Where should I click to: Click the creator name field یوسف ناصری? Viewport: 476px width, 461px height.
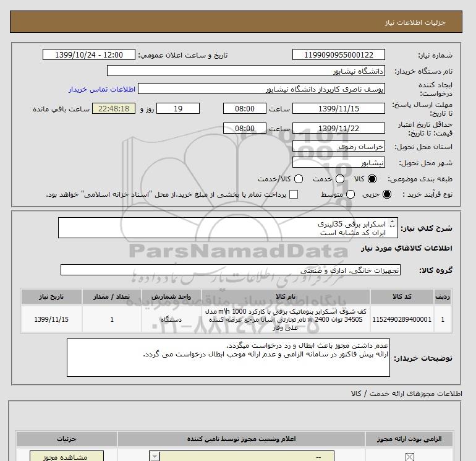261,89
